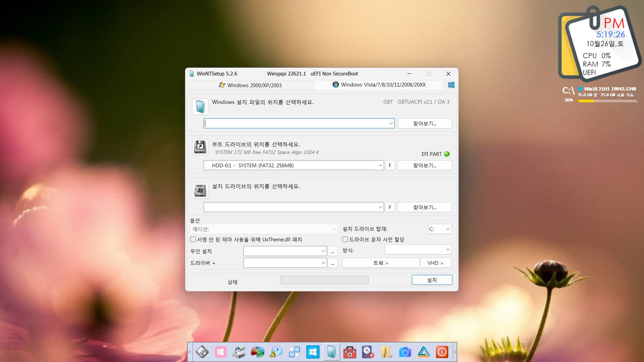Click the F button beside boot drive
The image size is (644, 362).
click(x=390, y=165)
